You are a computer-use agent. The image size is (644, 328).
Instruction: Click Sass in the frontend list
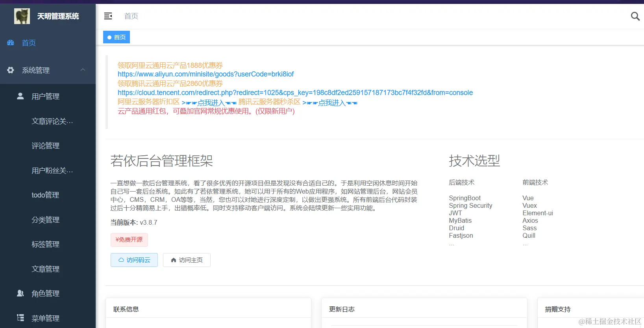[x=530, y=228]
